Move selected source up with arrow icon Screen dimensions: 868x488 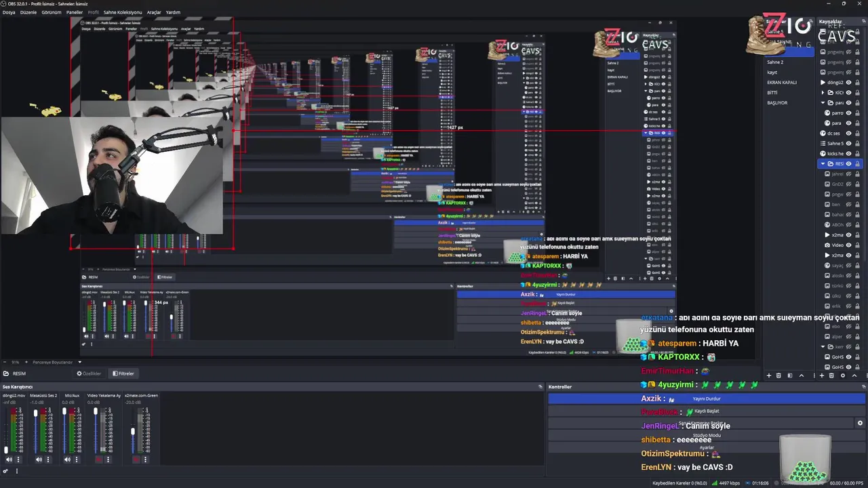pos(854,375)
